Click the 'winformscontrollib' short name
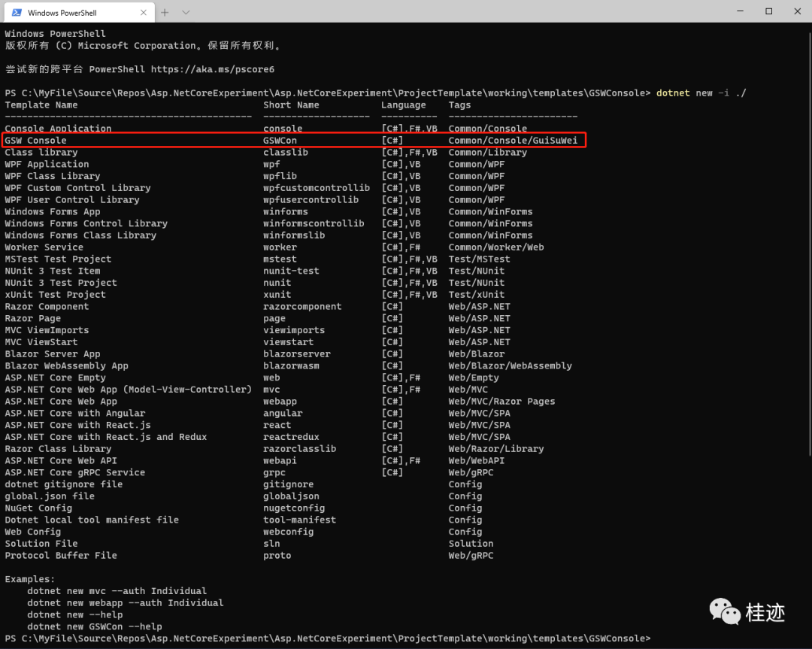 click(314, 224)
